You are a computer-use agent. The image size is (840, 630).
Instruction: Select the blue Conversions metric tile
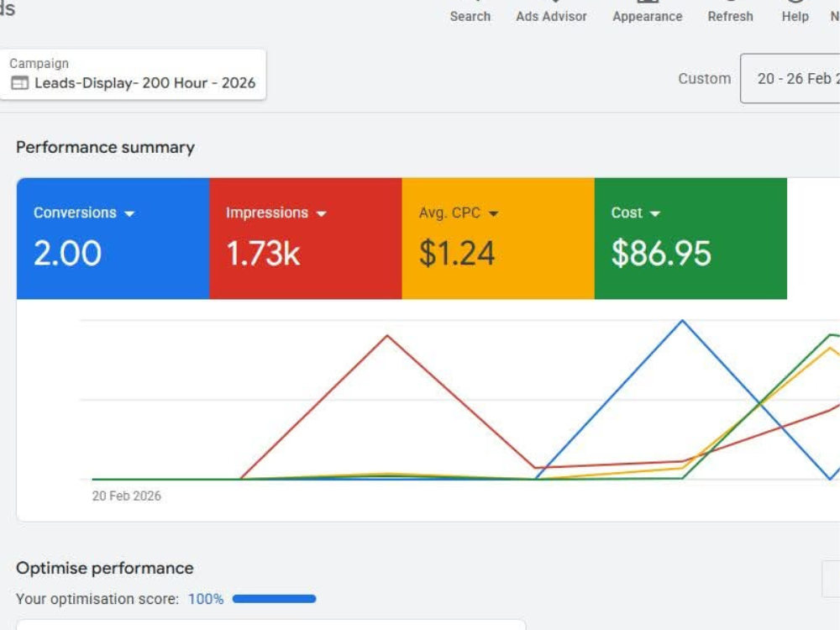click(113, 239)
